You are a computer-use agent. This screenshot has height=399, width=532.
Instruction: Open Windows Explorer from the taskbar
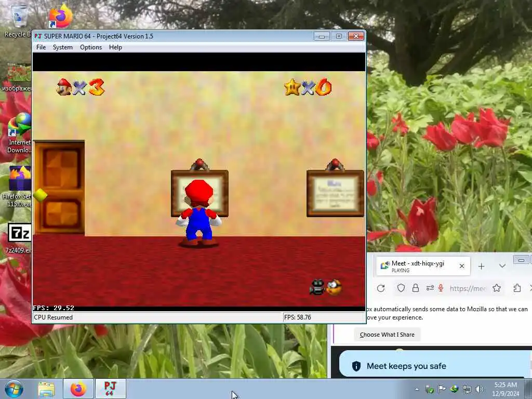click(46, 389)
